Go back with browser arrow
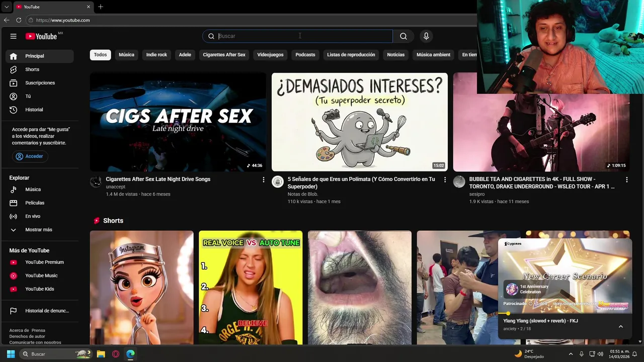 coord(7,20)
